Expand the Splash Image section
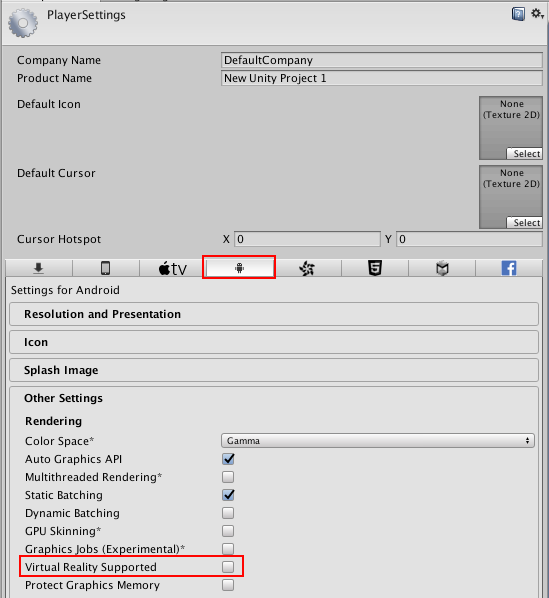The height and width of the screenshot is (598, 549). tap(274, 370)
